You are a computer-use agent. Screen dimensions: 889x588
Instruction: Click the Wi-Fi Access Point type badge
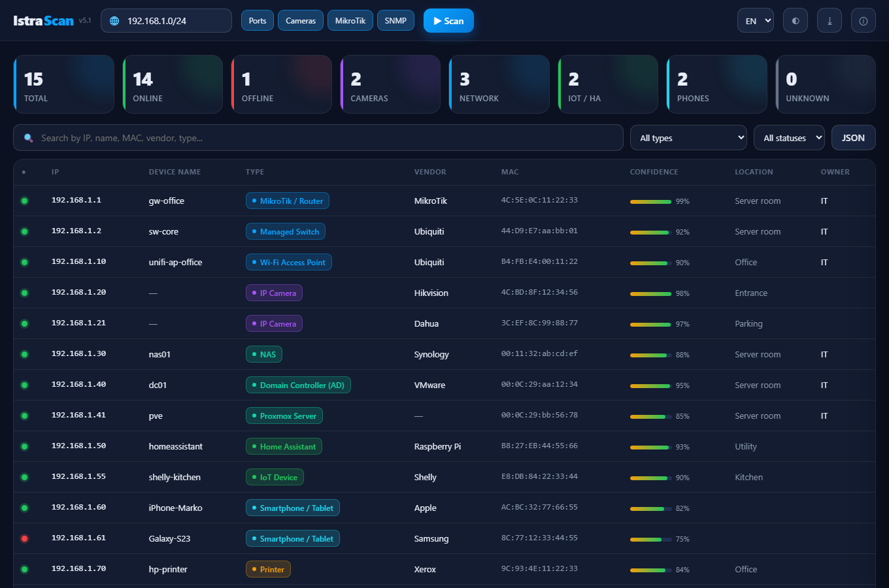click(289, 263)
